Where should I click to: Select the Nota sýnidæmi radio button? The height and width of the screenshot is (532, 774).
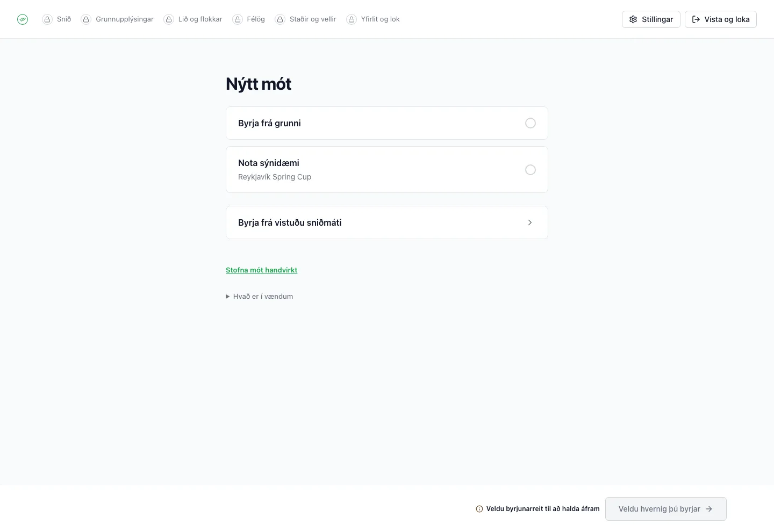tap(531, 170)
